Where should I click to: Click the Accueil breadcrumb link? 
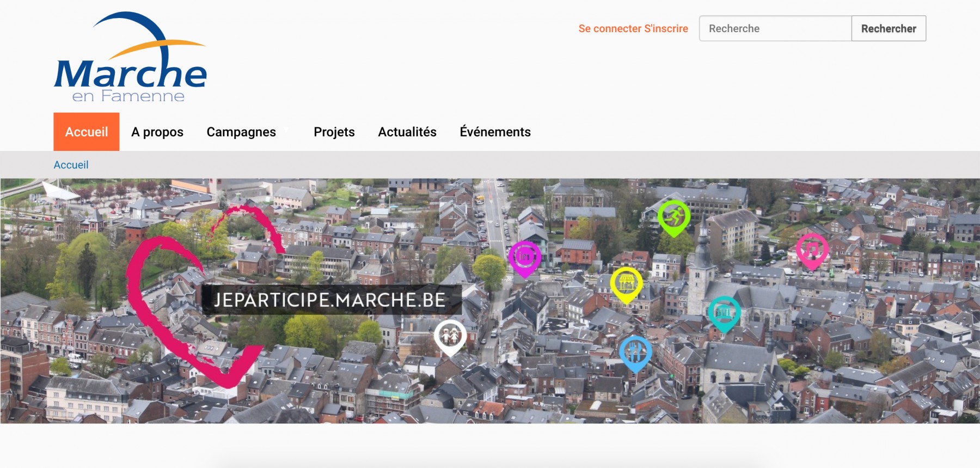click(x=71, y=165)
